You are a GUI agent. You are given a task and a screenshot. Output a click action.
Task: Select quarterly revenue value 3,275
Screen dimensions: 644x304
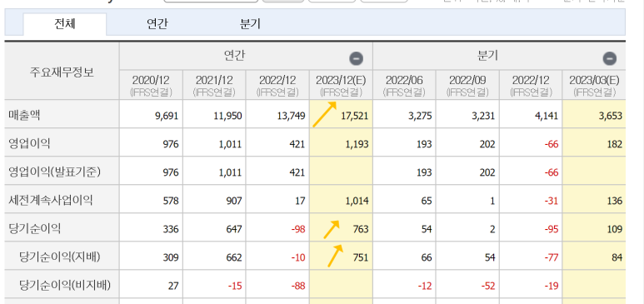tap(419, 117)
